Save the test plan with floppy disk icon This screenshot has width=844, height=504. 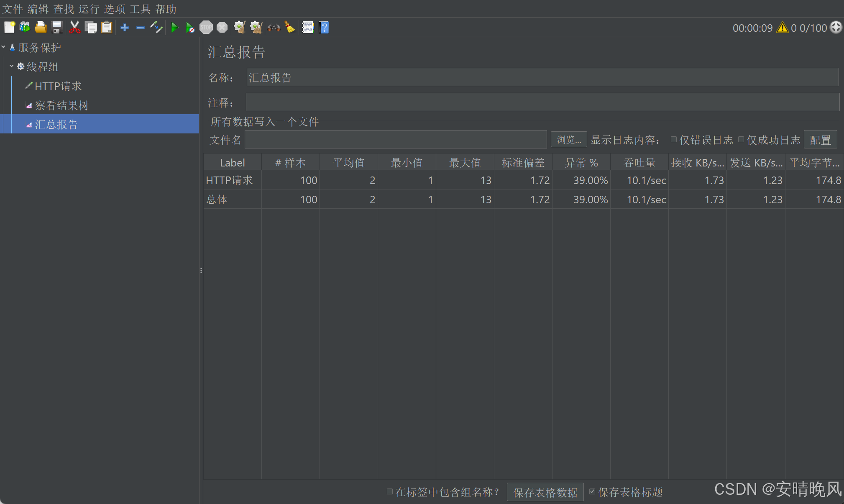pyautogui.click(x=57, y=28)
